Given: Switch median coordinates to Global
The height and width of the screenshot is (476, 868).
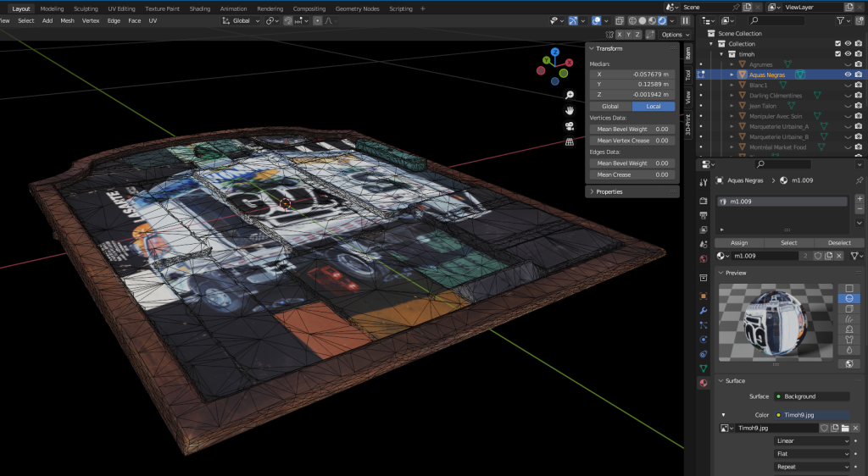Looking at the screenshot, I should (610, 106).
